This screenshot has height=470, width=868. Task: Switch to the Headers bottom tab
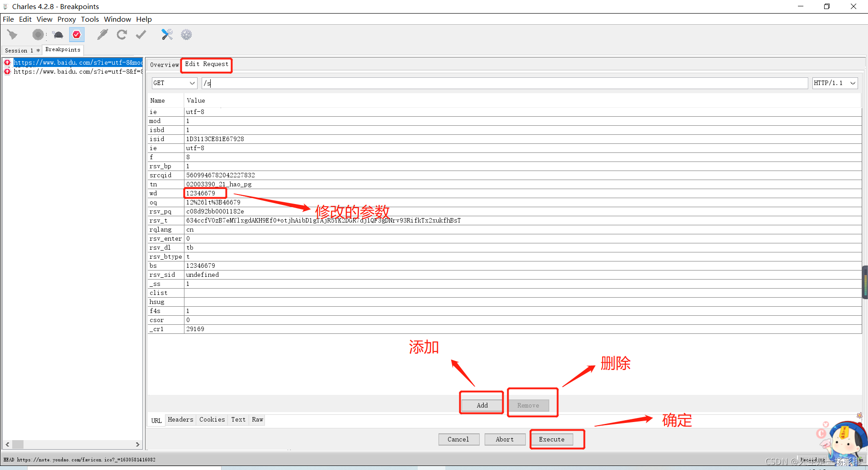point(180,420)
